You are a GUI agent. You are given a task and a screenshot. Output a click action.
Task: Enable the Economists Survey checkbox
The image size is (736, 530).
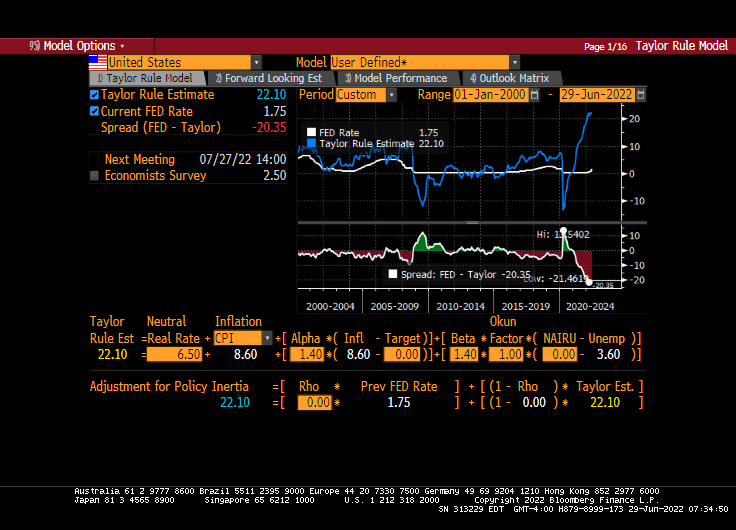coord(95,176)
